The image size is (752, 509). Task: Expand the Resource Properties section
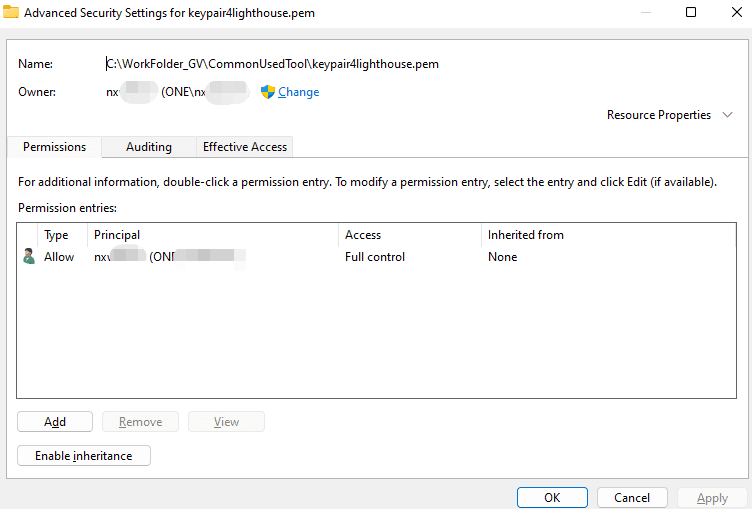pyautogui.click(x=727, y=115)
